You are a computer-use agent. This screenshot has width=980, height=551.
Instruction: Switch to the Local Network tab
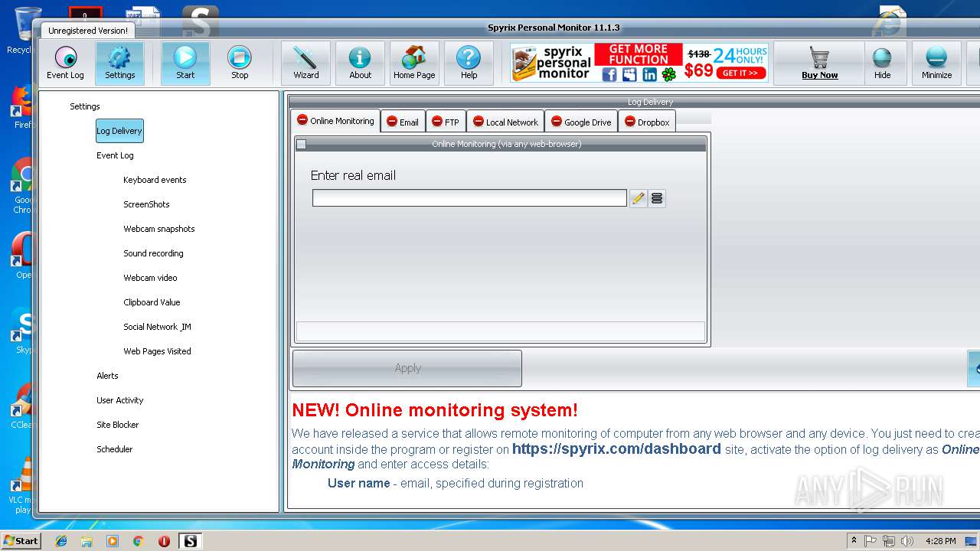coord(505,122)
